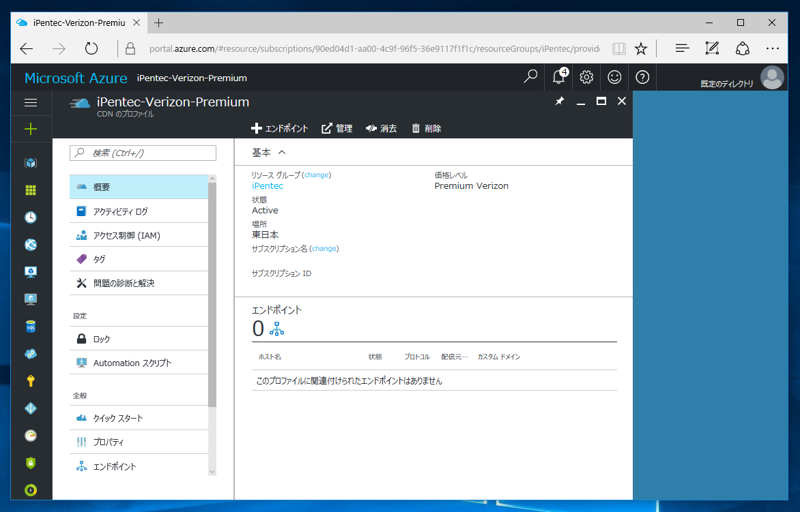Click the 検索 (Ctrl+/) search field
Viewport: 800px width, 512px height.
[x=143, y=153]
